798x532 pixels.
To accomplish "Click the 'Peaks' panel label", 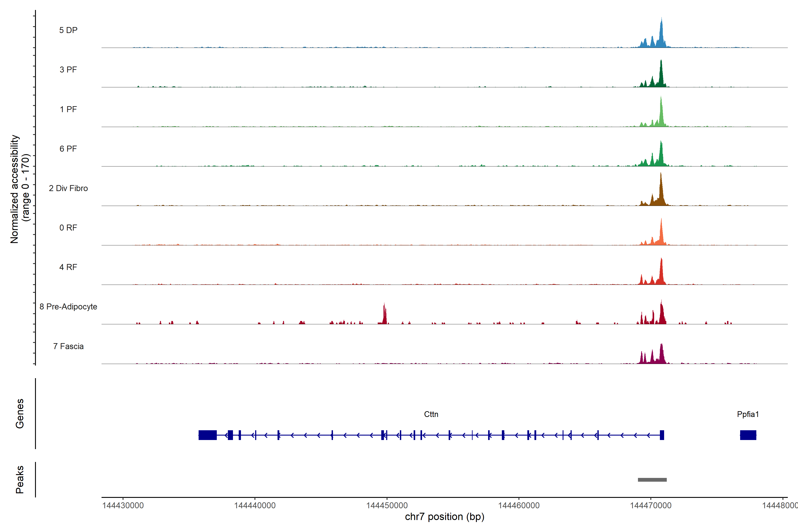I will tap(20, 479).
